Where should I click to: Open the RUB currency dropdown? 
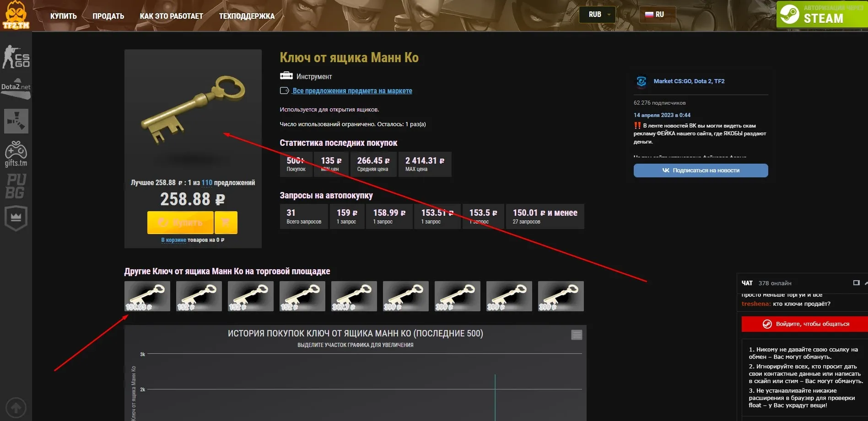[597, 15]
